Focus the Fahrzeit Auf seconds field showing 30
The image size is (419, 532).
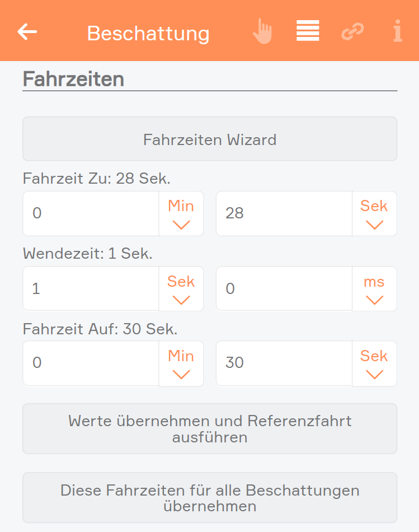click(284, 363)
